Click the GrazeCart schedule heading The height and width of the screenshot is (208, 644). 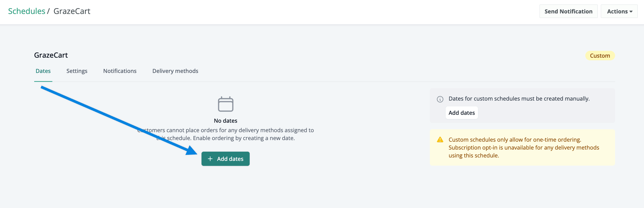[51, 55]
